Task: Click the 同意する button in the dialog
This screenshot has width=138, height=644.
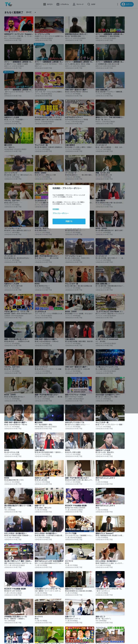Action: (69, 221)
